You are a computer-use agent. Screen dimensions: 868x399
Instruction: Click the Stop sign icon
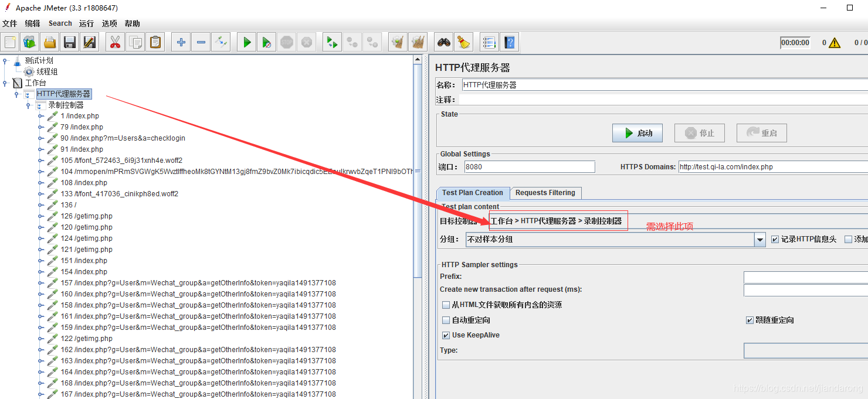point(287,42)
